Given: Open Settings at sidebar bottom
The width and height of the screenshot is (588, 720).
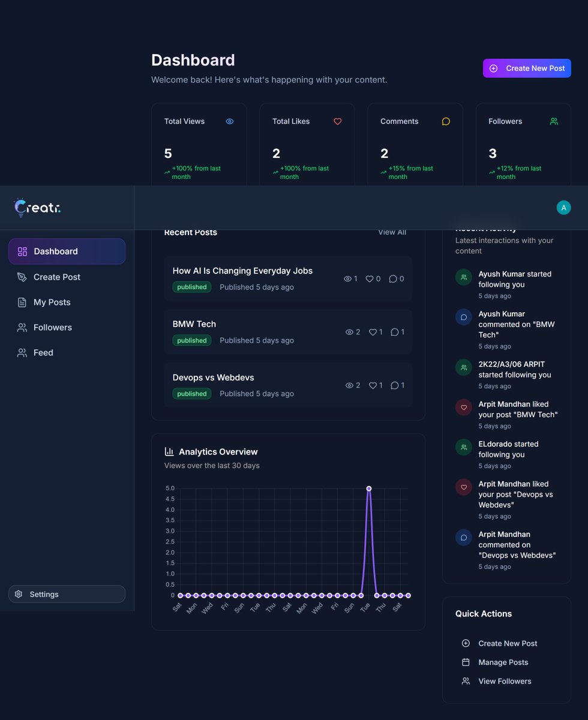Looking at the screenshot, I should (x=67, y=594).
